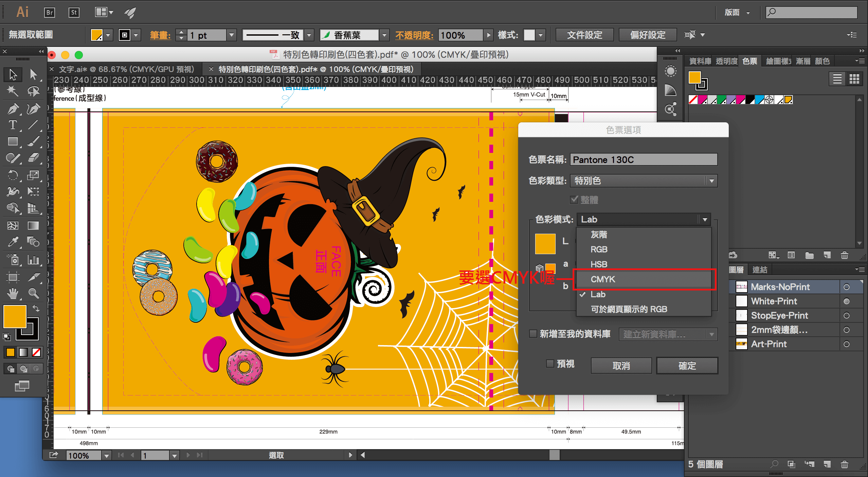
Task: Select the Eyedropper tool
Action: (x=13, y=242)
